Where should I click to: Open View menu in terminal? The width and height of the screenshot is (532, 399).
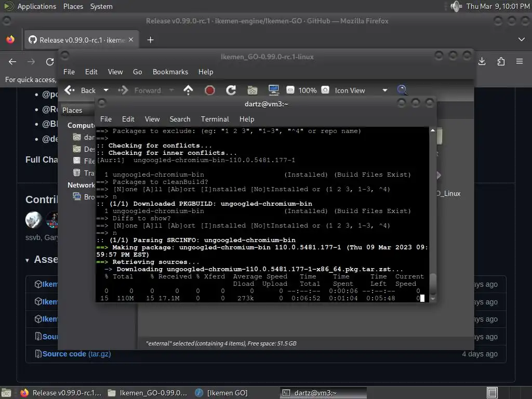click(152, 119)
